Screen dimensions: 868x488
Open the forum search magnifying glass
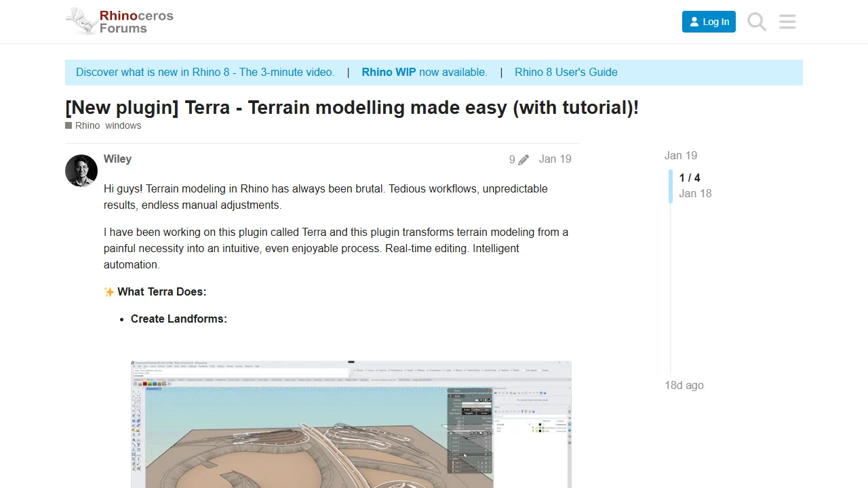click(756, 22)
